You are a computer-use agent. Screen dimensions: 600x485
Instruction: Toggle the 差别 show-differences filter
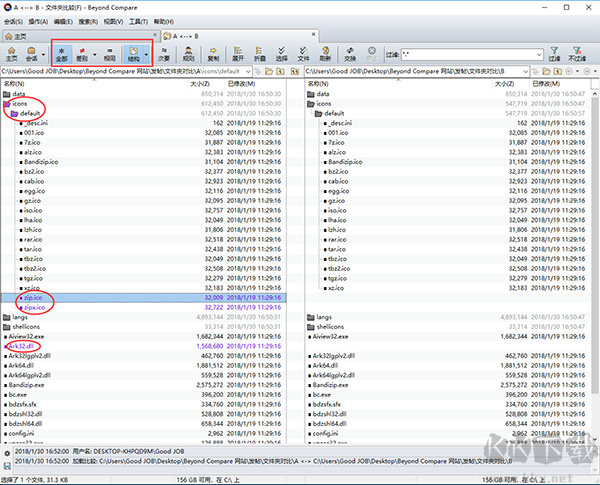(x=82, y=54)
